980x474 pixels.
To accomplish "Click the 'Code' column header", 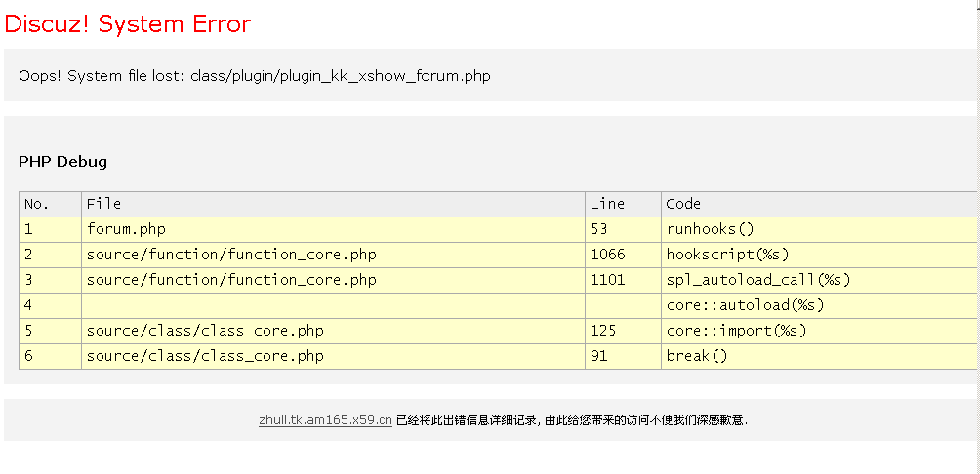I will coord(819,204).
